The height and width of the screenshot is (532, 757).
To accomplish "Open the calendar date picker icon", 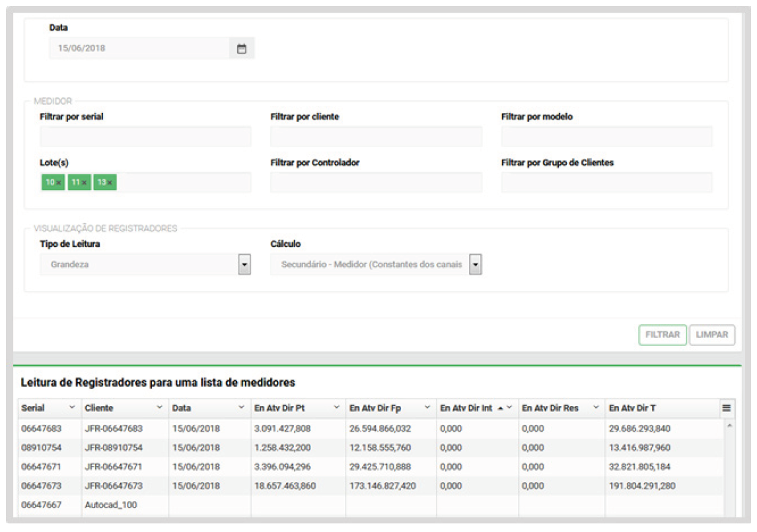I will tap(242, 49).
